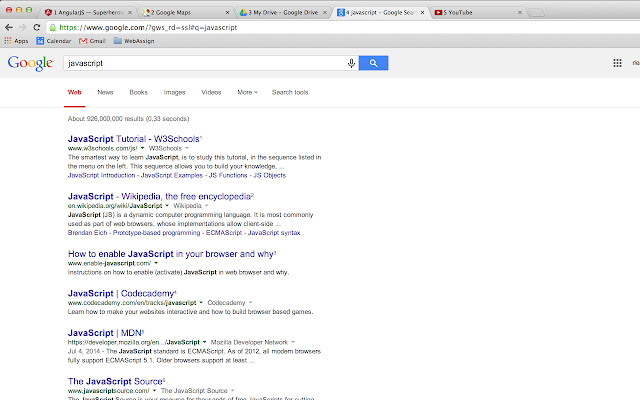
Task: Expand arrow next to codecademy.com URL
Action: point(201,303)
